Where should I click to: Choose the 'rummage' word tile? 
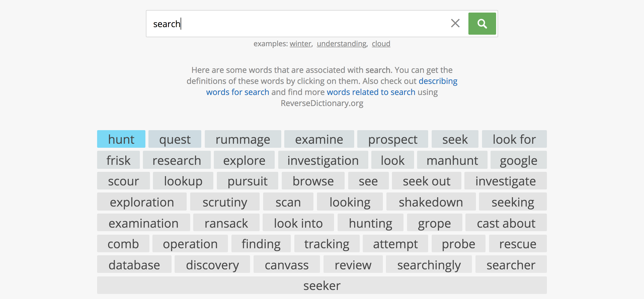click(243, 139)
